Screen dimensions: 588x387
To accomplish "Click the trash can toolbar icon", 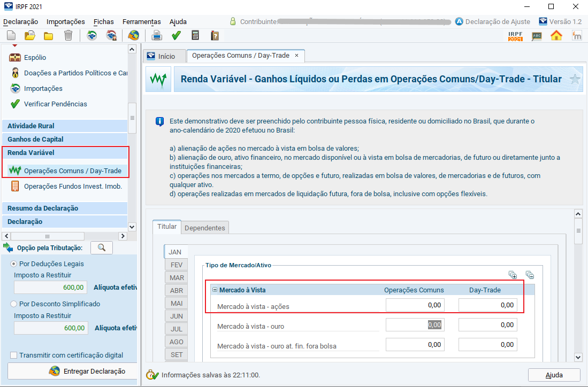I will coord(68,36).
